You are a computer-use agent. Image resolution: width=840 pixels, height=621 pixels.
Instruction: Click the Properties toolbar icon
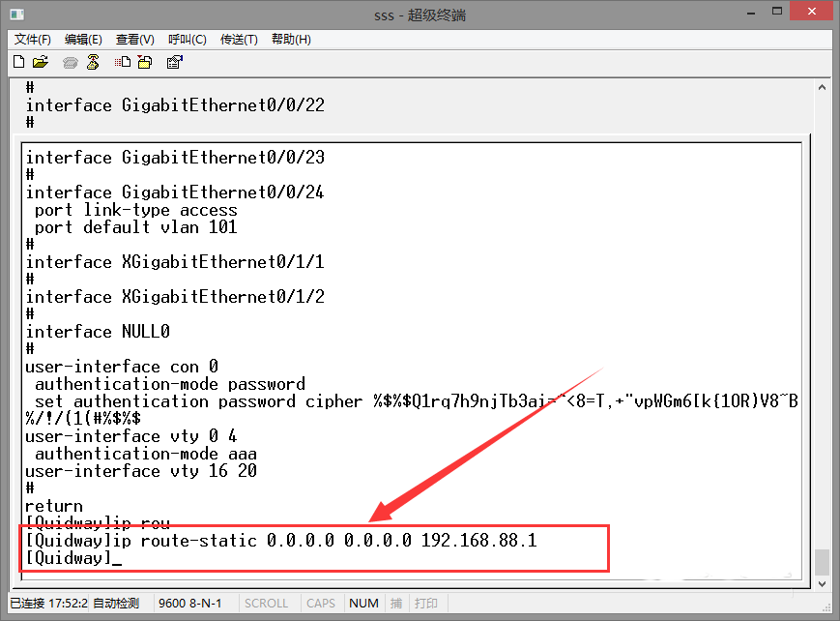(x=175, y=62)
